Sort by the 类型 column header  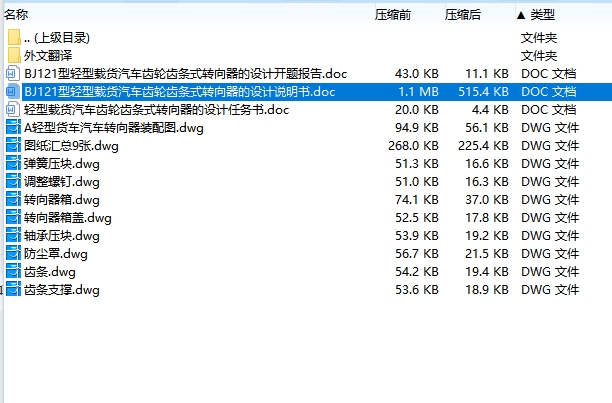coord(542,15)
